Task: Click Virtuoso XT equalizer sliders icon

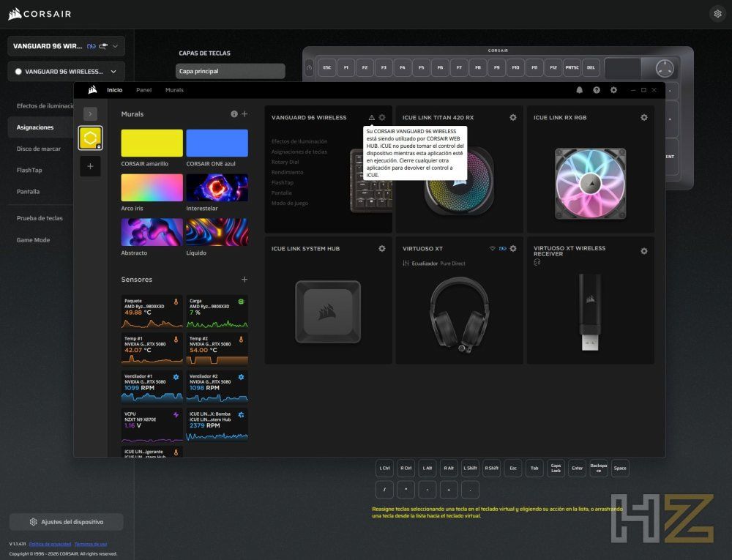Action: click(406, 264)
